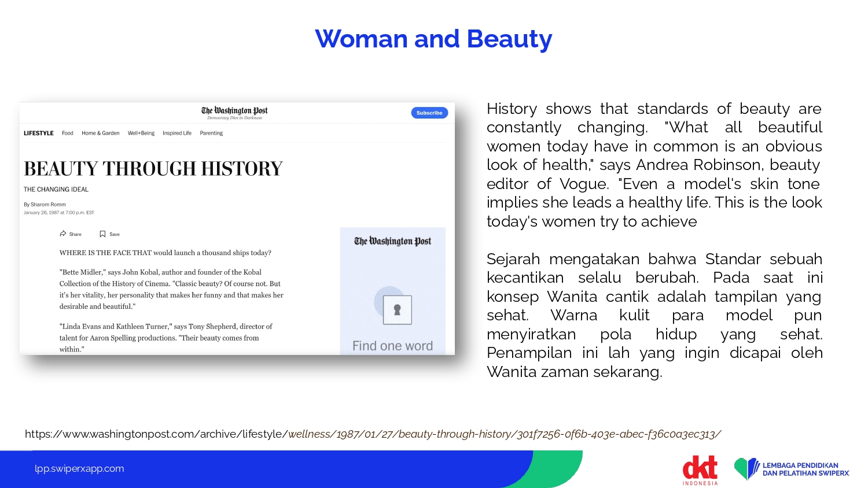Click the SwipeRx heart logo
This screenshot has width=868, height=488.
[x=746, y=469]
